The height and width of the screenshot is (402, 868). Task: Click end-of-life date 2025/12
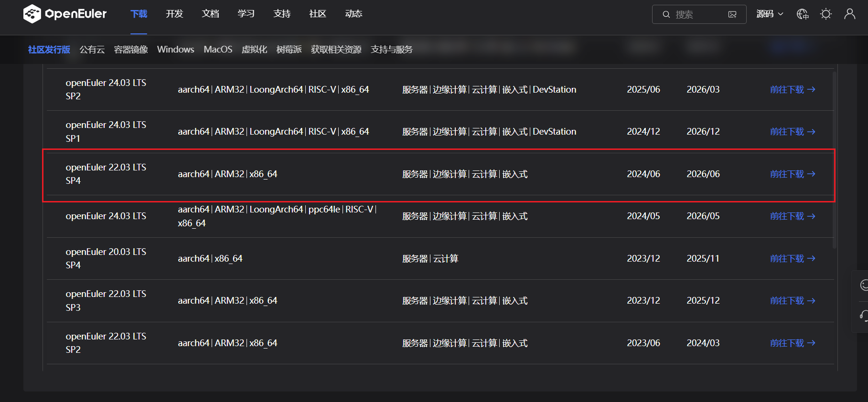coord(703,301)
